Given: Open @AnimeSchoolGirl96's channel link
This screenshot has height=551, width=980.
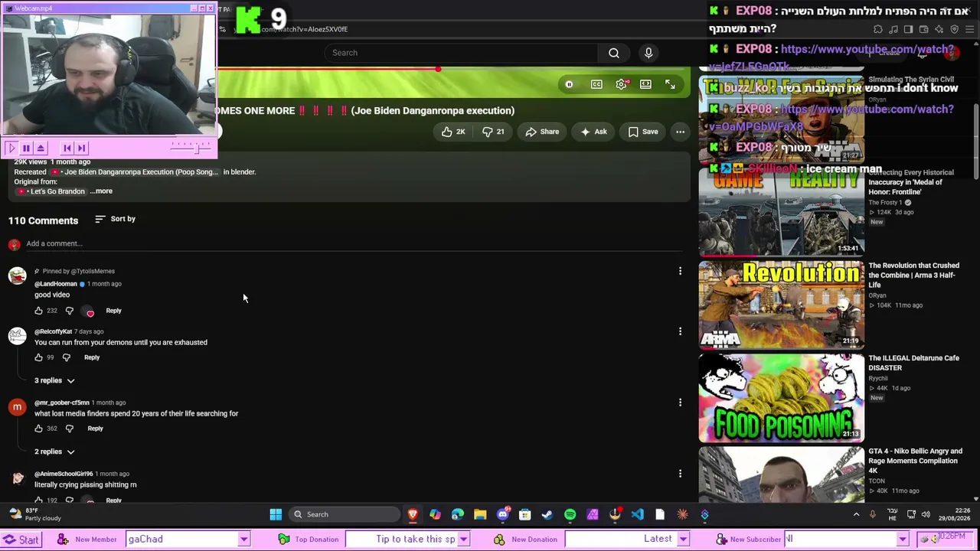Looking at the screenshot, I should pyautogui.click(x=64, y=474).
